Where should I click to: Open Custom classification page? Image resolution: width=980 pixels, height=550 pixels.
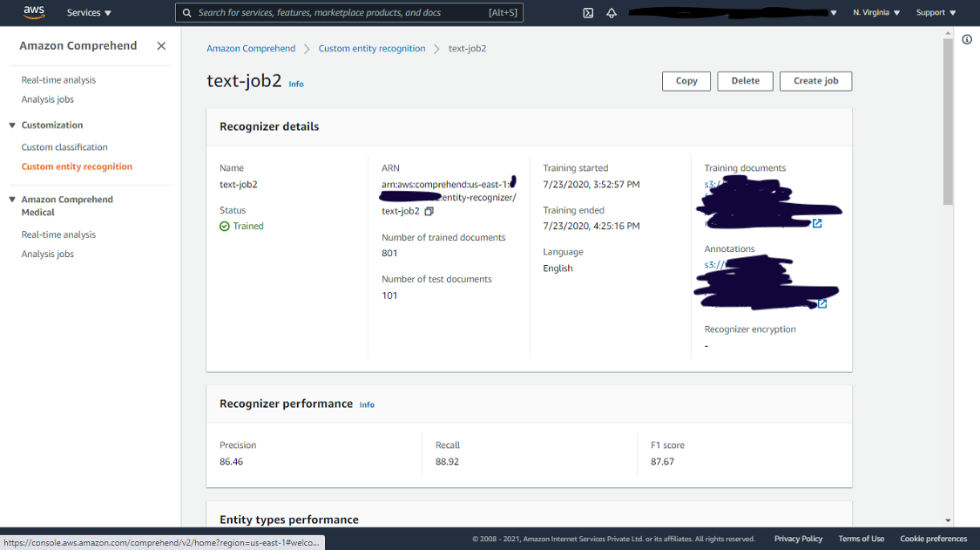[64, 147]
